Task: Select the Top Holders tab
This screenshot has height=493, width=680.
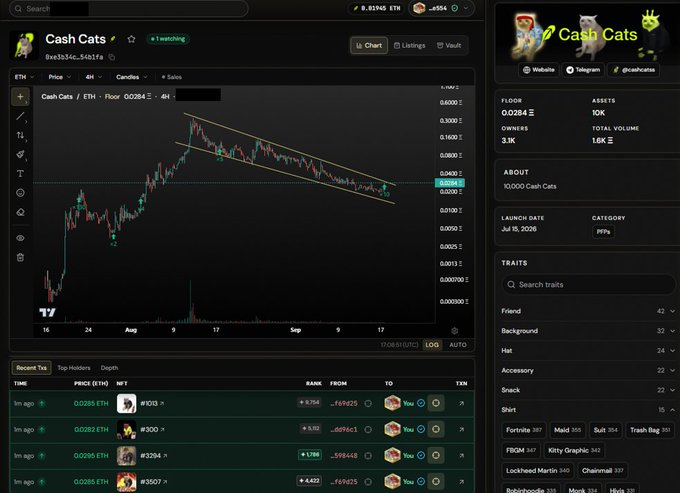Action: tap(74, 368)
